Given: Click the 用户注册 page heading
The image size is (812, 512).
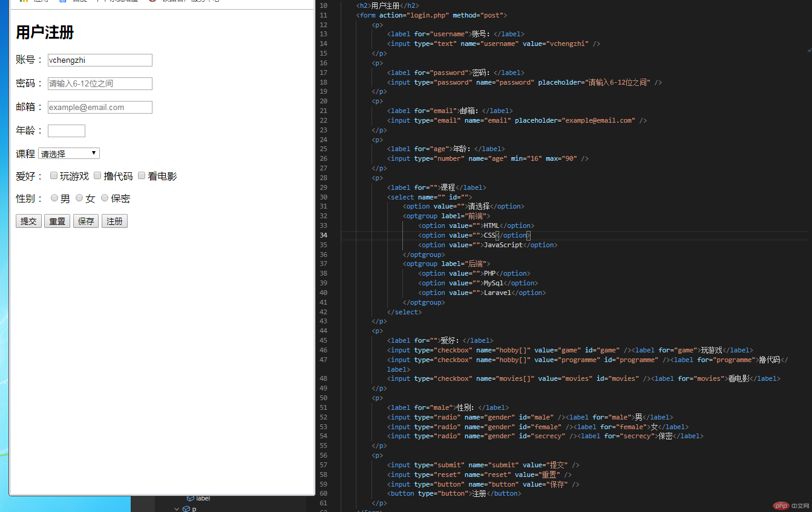Looking at the screenshot, I should [x=45, y=33].
